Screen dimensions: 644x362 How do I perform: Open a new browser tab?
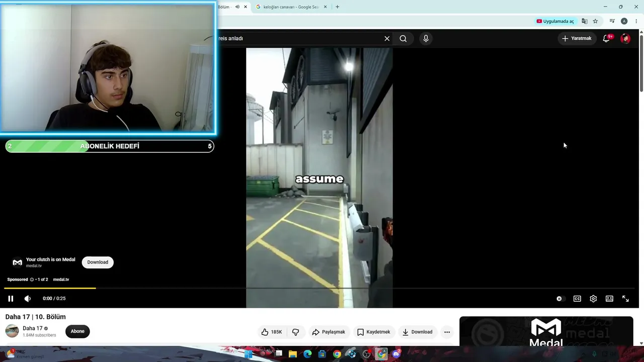pos(337,7)
